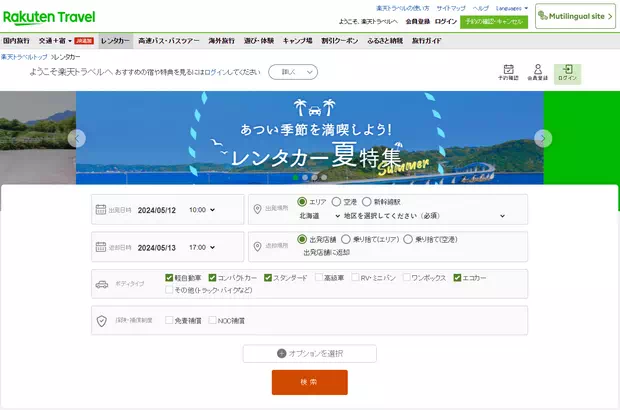
Task: Click the pickup location pin icon
Action: 257,209
